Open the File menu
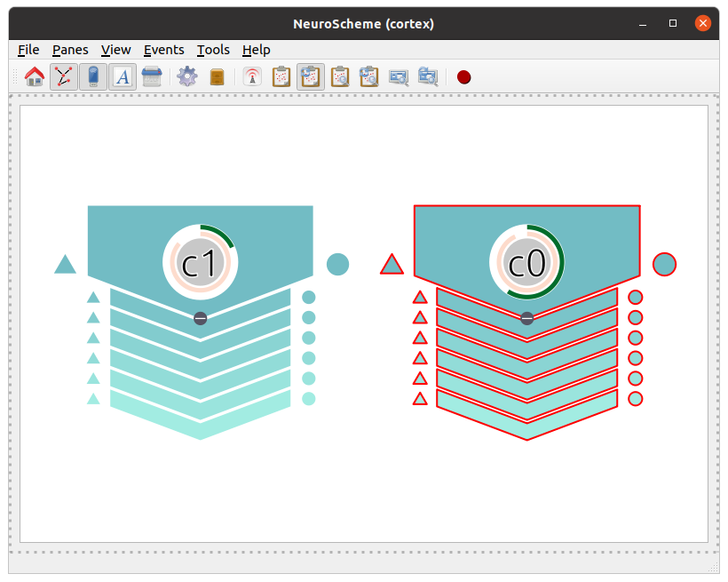Image resolution: width=728 pixels, height=582 pixels. coord(28,50)
